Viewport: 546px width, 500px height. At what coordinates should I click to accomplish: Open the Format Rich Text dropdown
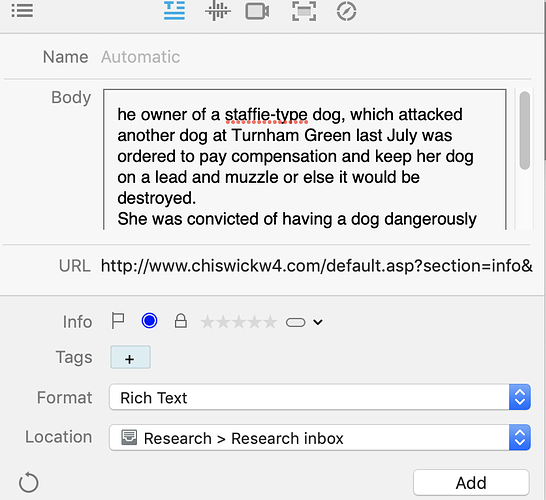[320, 397]
